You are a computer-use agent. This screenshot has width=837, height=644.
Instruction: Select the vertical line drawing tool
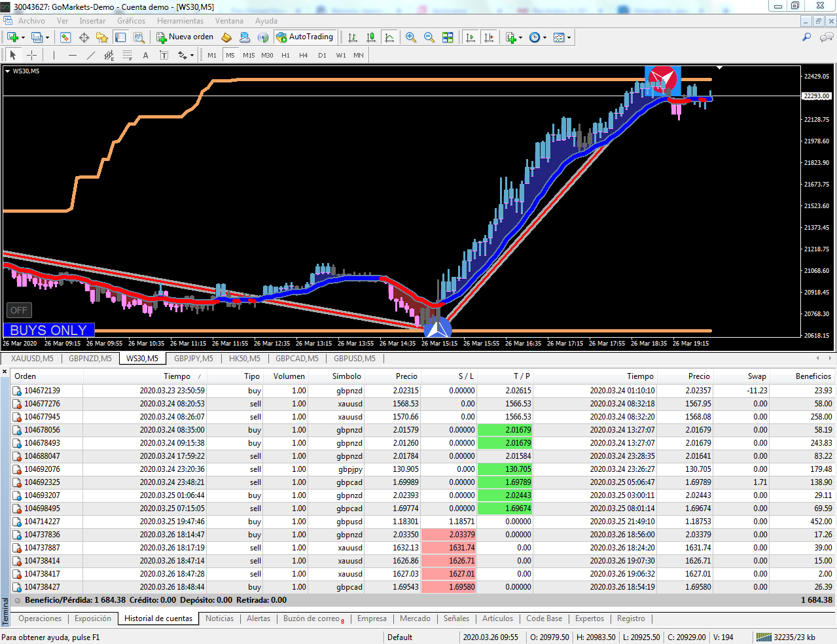click(x=54, y=55)
